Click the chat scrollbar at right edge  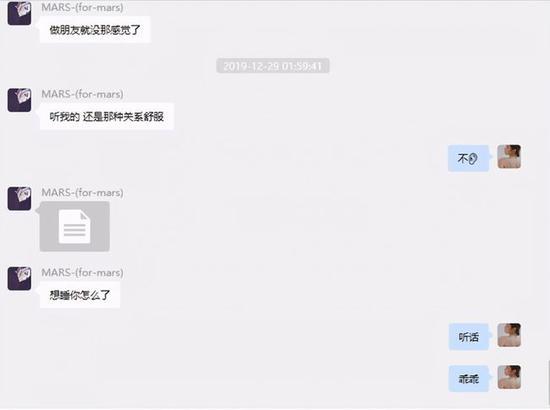pos(548,384)
